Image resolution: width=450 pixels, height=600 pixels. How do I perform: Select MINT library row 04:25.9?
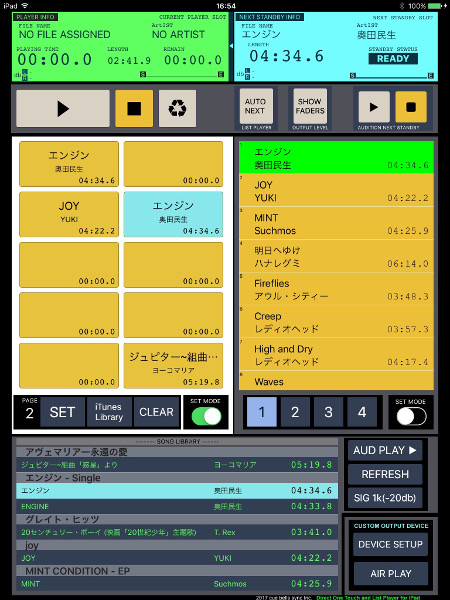[x=177, y=584]
